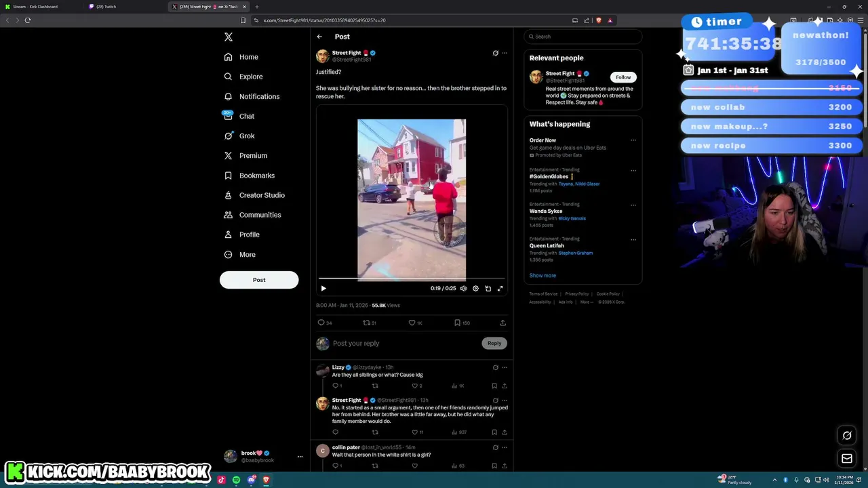The width and height of the screenshot is (868, 488).
Task: Click the Search box
Action: [x=583, y=37]
